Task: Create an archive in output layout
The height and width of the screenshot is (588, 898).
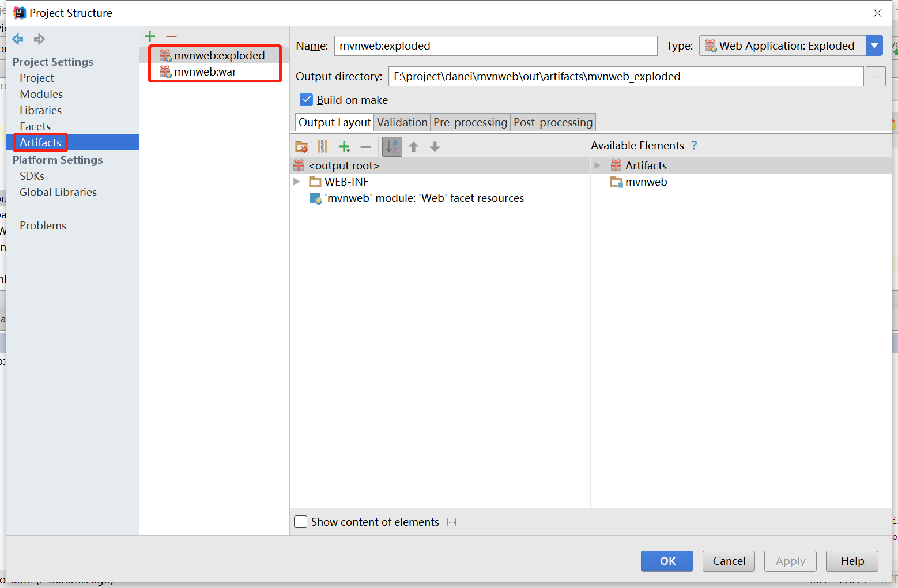Action: 322,146
